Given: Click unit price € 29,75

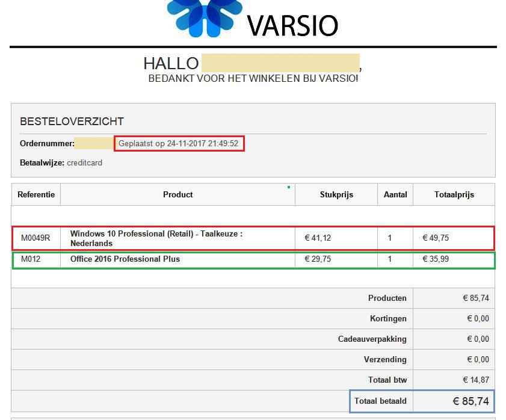Looking at the screenshot, I should (x=318, y=259).
